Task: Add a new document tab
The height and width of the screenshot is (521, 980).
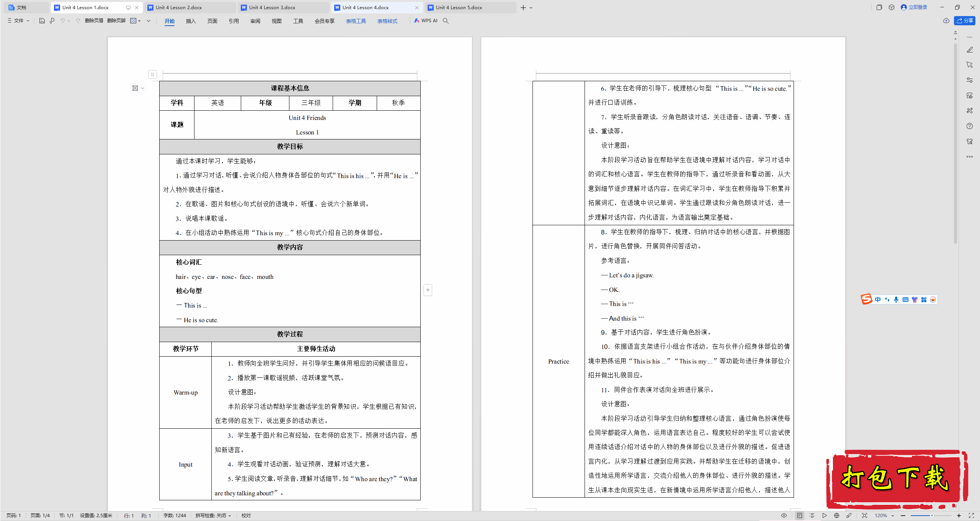Action: pyautogui.click(x=523, y=7)
